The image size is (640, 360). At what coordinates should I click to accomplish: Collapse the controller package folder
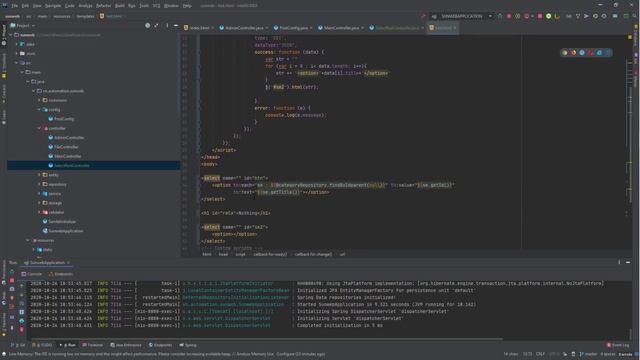[x=39, y=128]
